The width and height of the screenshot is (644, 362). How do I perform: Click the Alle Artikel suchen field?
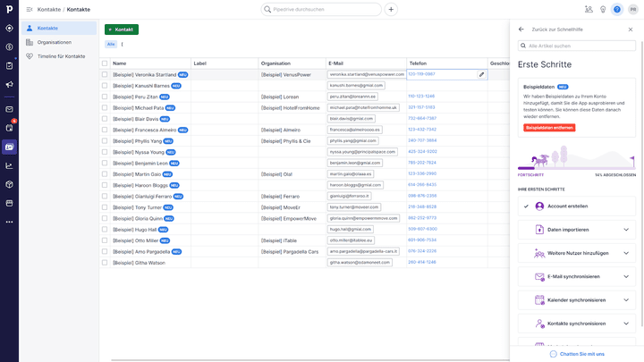pos(577,46)
